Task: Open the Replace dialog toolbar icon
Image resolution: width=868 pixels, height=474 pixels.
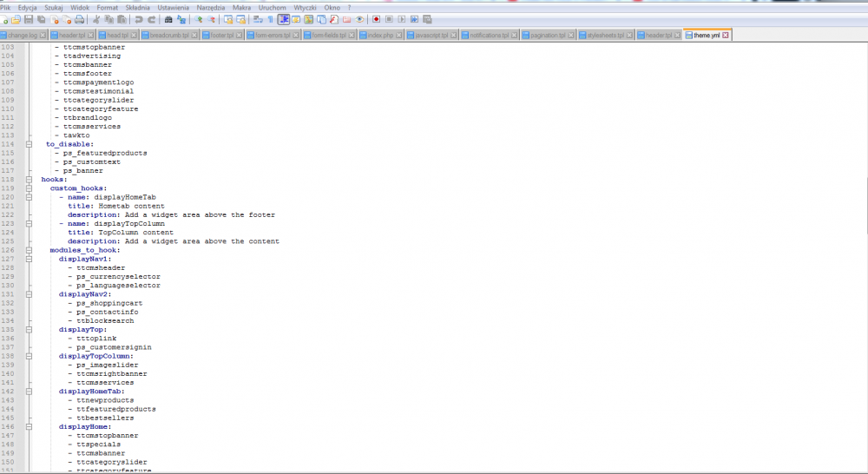Action: (181, 19)
